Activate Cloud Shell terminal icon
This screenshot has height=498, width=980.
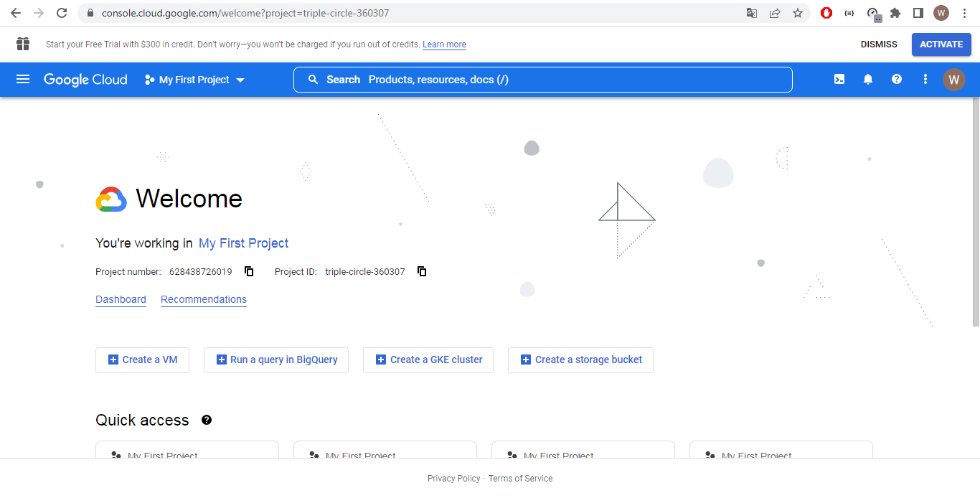click(839, 80)
